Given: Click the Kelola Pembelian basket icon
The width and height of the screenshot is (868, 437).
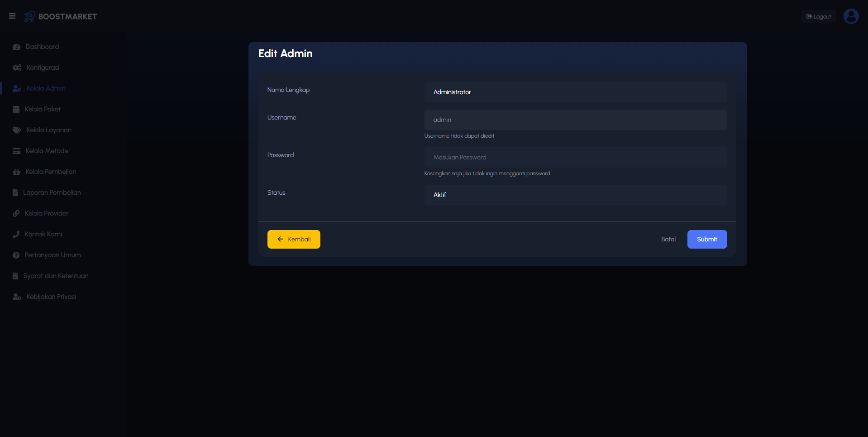Looking at the screenshot, I should pyautogui.click(x=17, y=172).
